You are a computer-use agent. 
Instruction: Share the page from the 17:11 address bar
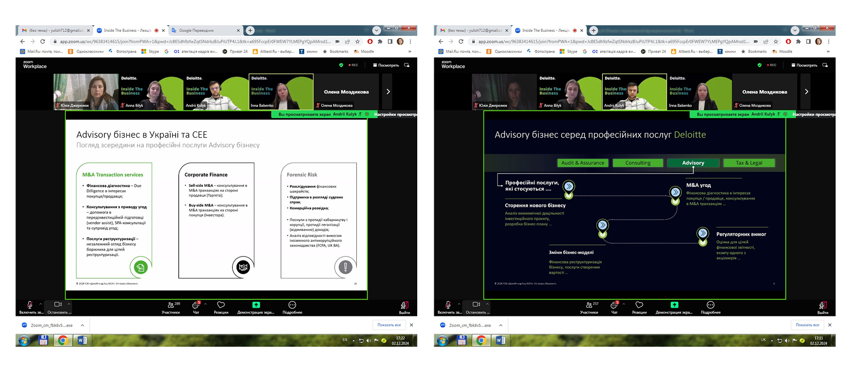tap(765, 41)
